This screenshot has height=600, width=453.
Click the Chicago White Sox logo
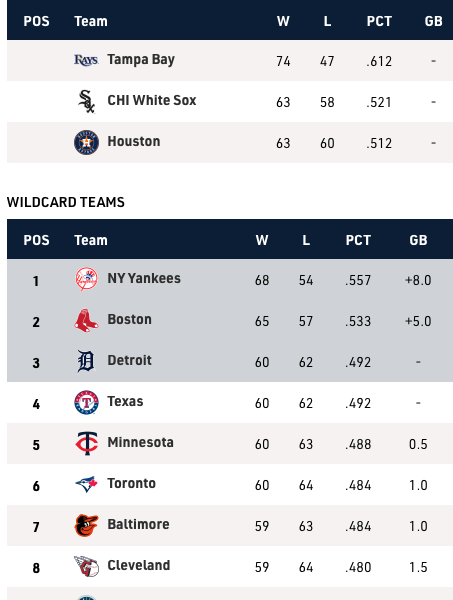point(86,101)
